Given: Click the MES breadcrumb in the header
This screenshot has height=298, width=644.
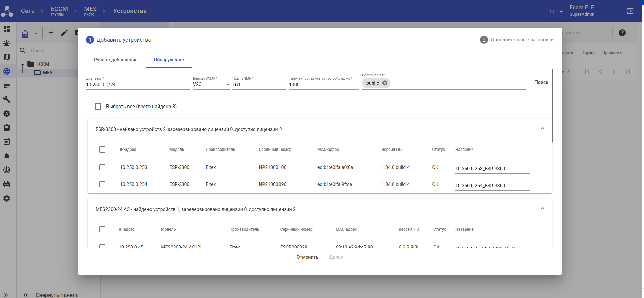Looking at the screenshot, I should (90, 11).
